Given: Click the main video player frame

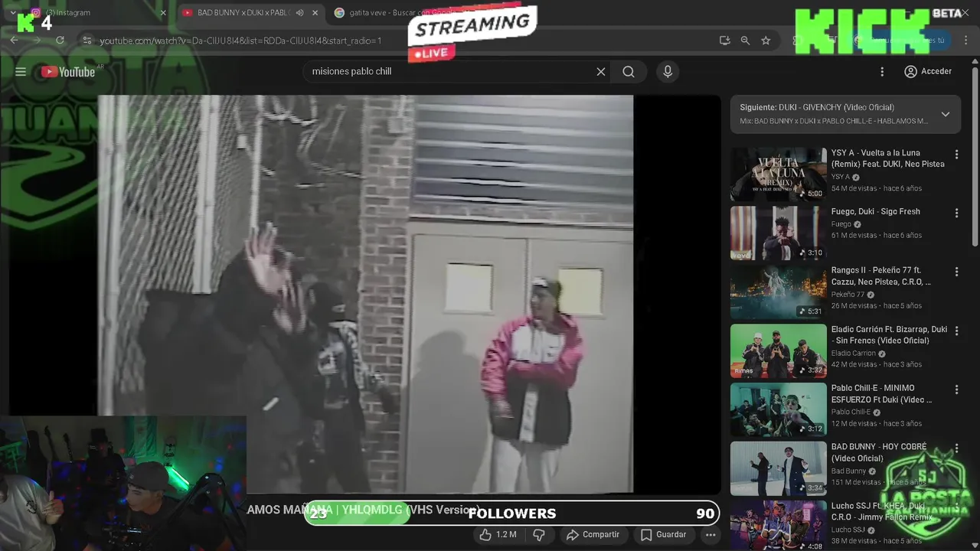Looking at the screenshot, I should pos(365,294).
